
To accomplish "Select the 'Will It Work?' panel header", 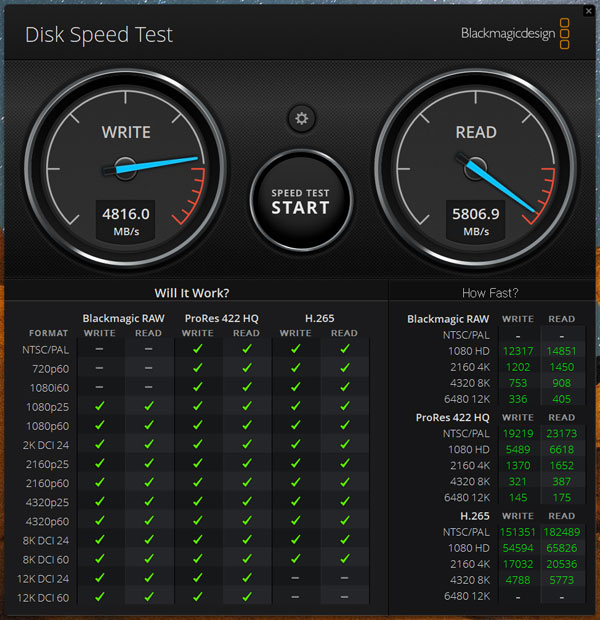I will 192,293.
